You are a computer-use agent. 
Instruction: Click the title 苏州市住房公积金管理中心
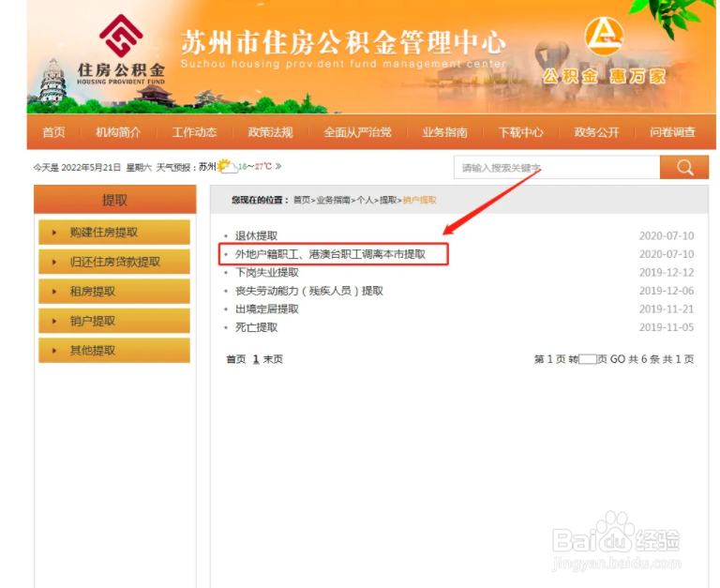343,43
